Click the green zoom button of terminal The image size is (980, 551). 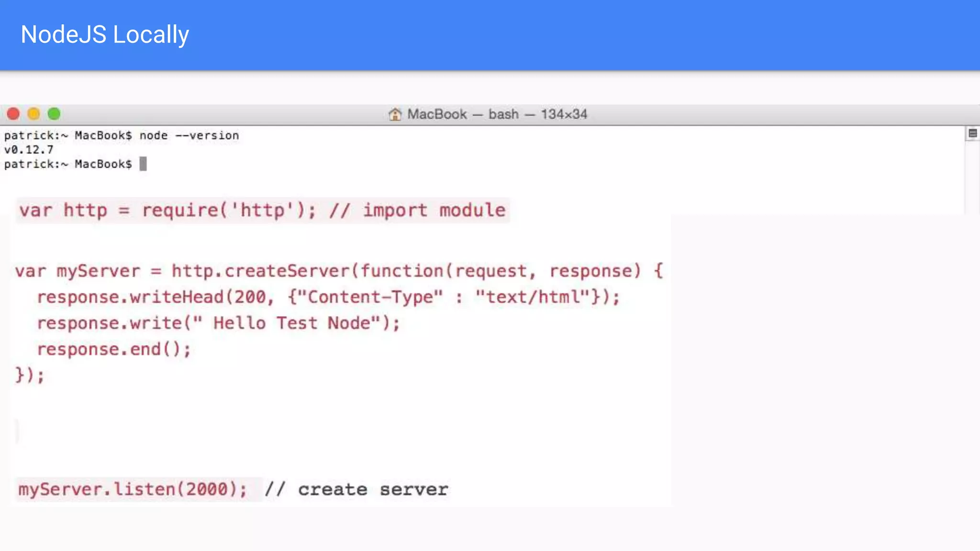(54, 114)
